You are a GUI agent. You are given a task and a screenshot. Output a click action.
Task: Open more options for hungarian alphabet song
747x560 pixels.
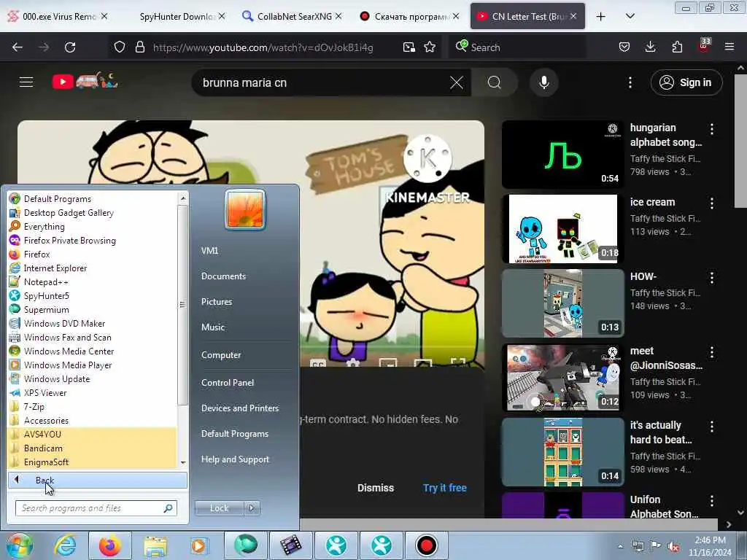click(712, 129)
